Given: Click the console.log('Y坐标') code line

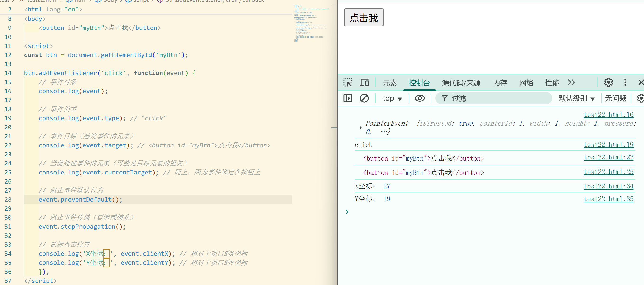Looking at the screenshot, I should [107, 262].
